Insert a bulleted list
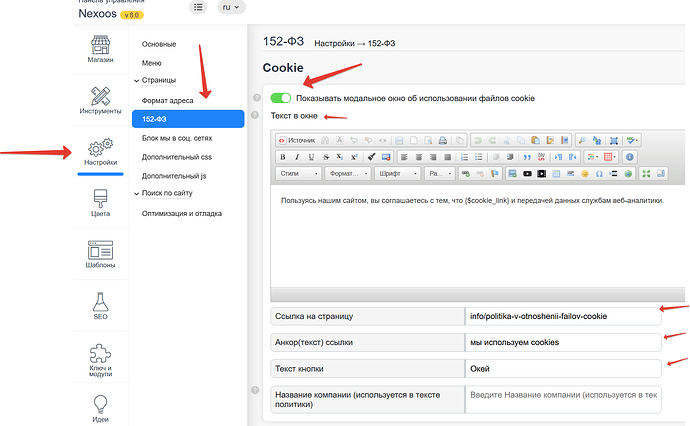The height and width of the screenshot is (426, 690). 479,157
